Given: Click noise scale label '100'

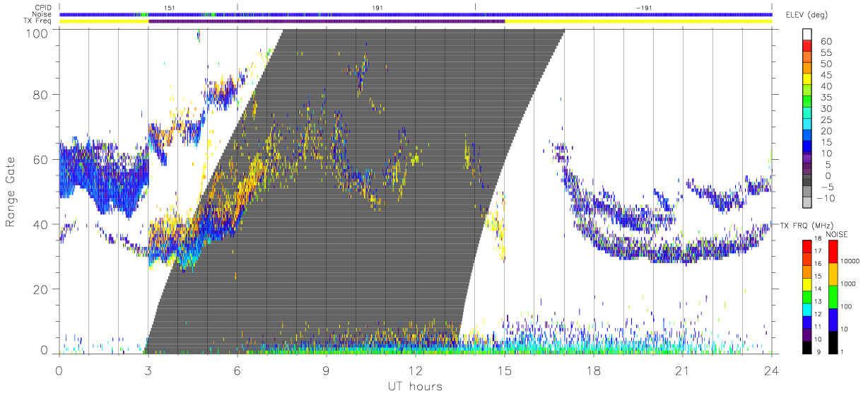Looking at the screenshot, I should [x=848, y=306].
